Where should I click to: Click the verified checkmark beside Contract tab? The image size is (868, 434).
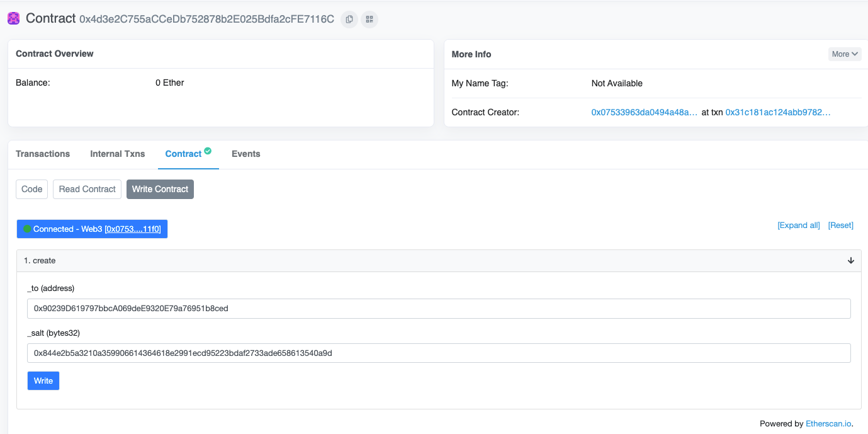click(208, 151)
